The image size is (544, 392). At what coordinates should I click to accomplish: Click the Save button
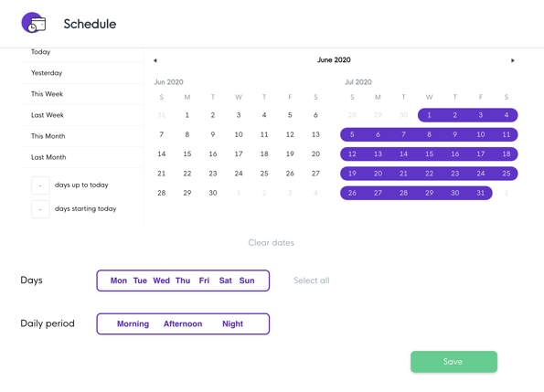[x=453, y=362]
